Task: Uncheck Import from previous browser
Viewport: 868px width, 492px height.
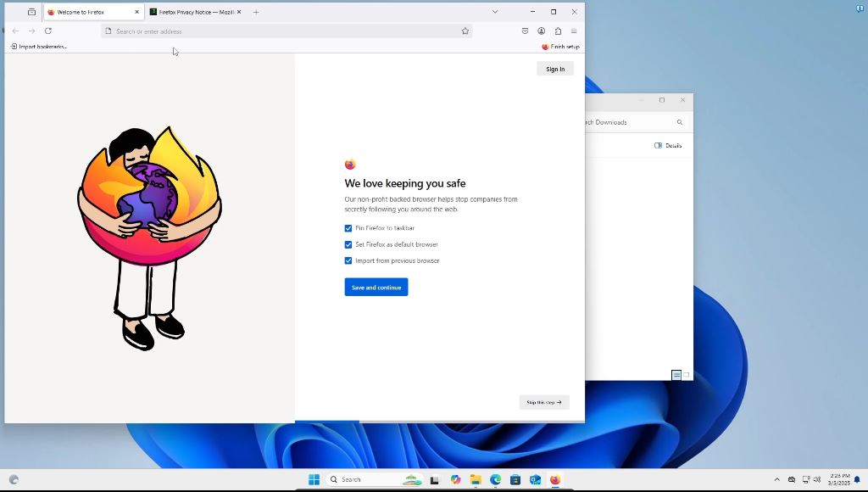Action: tap(348, 260)
